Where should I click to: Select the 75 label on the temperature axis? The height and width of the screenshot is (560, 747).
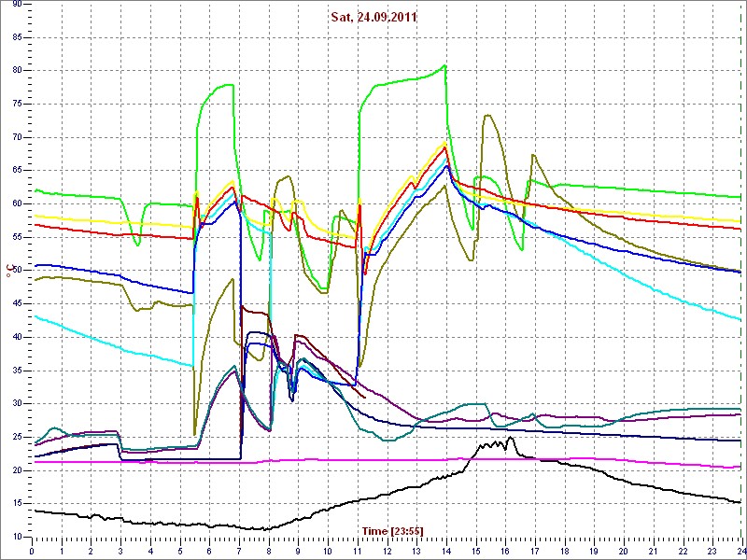click(16, 104)
